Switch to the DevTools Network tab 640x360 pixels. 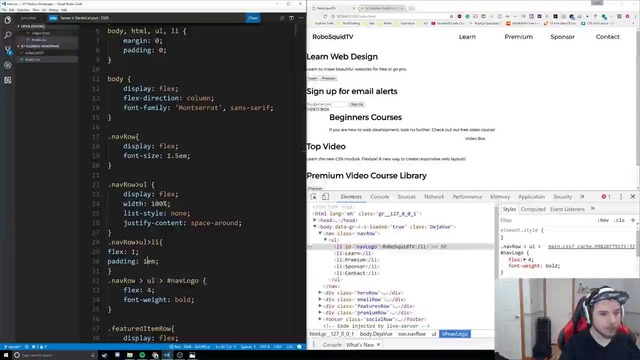point(434,197)
